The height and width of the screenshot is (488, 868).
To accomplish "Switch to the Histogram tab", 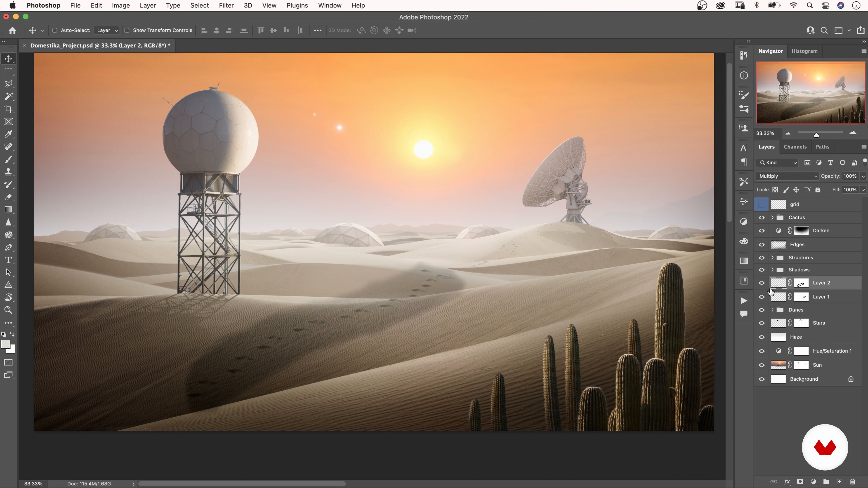I will coord(804,51).
